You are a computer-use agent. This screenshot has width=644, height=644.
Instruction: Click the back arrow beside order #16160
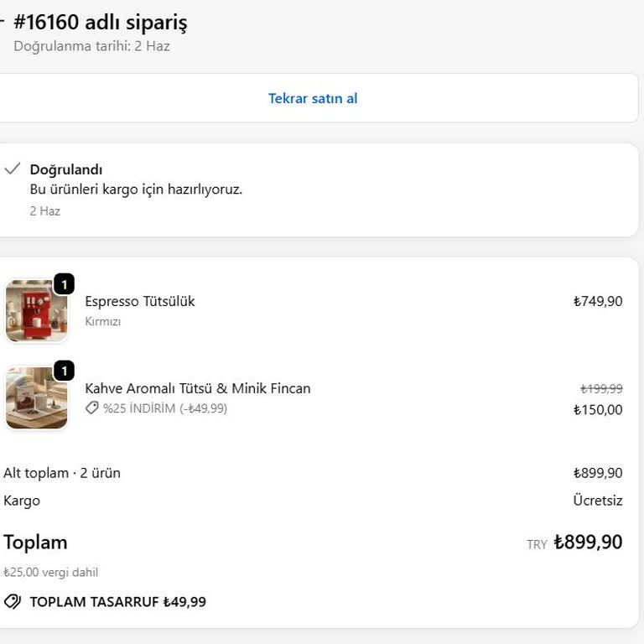point(2,21)
